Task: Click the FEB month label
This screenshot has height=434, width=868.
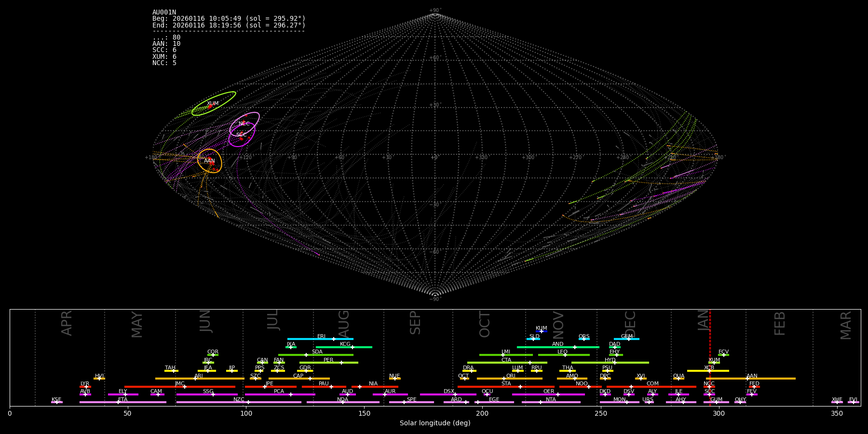Action: pyautogui.click(x=780, y=324)
